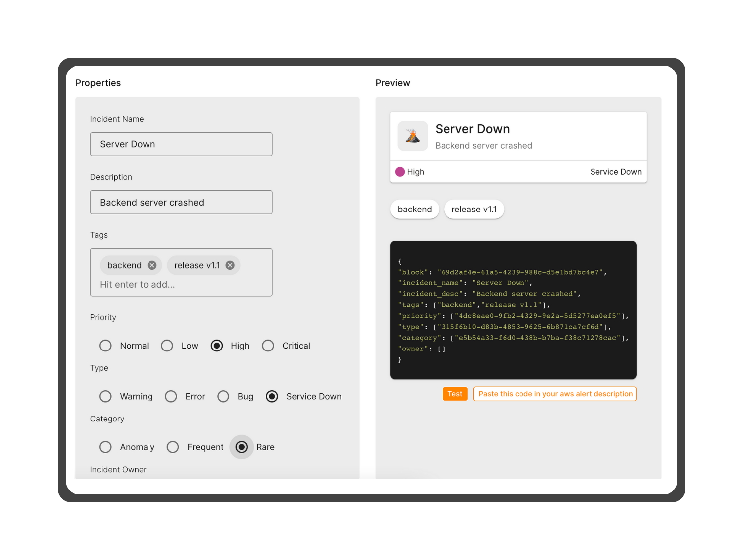Click the release v1.1 tag in preview
Viewport: 743px width, 560px height.
pyautogui.click(x=474, y=209)
